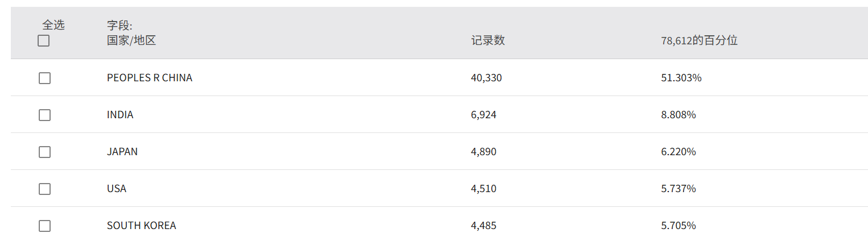Viewport: 868px width, 241px height.
Task: Enable the USA row checkbox
Action: [x=44, y=189]
